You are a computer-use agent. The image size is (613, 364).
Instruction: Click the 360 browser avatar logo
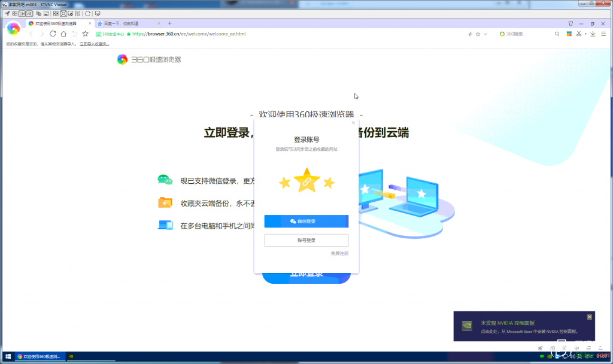tap(13, 28)
